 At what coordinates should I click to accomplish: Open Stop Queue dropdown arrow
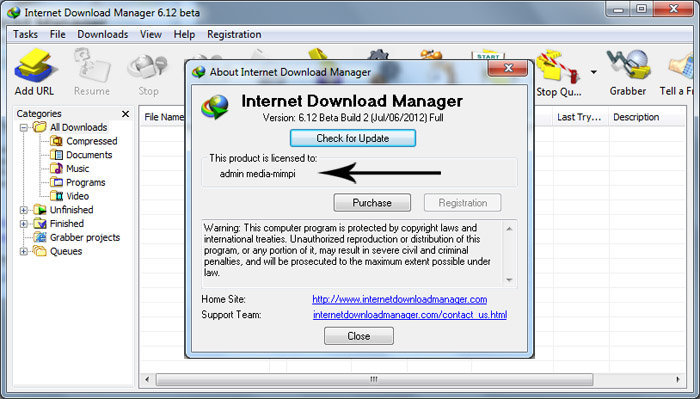tap(594, 72)
